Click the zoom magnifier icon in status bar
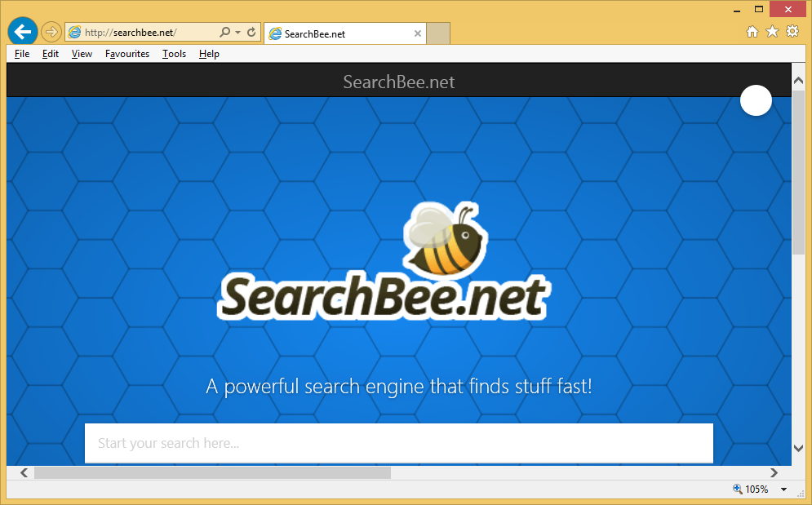This screenshot has width=812, height=505. pos(738,489)
